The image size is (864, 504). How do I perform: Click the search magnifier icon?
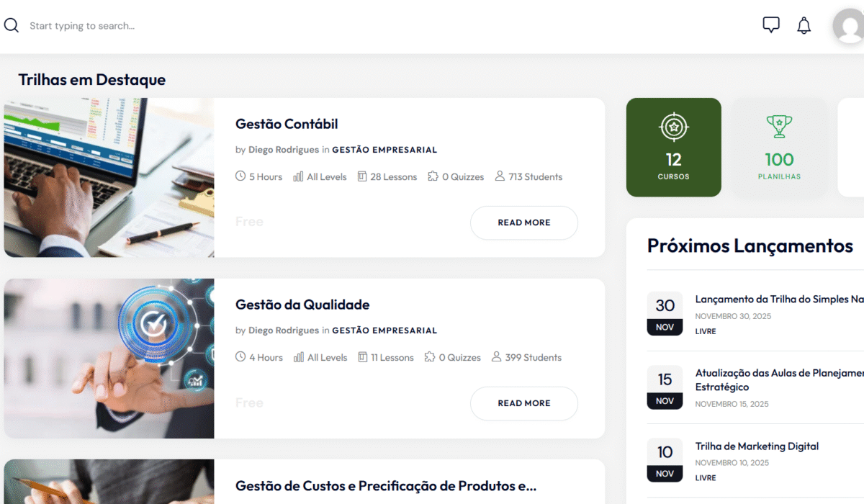point(11,26)
